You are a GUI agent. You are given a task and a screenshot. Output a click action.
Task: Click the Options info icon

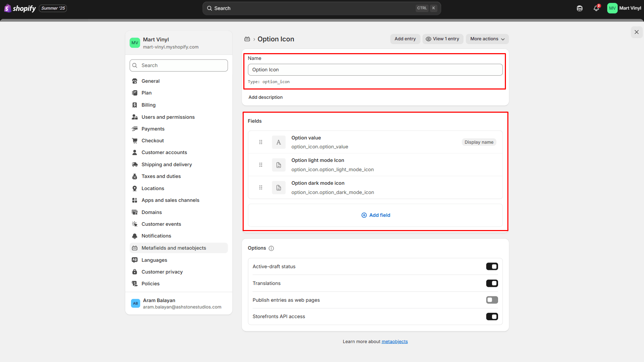point(271,248)
